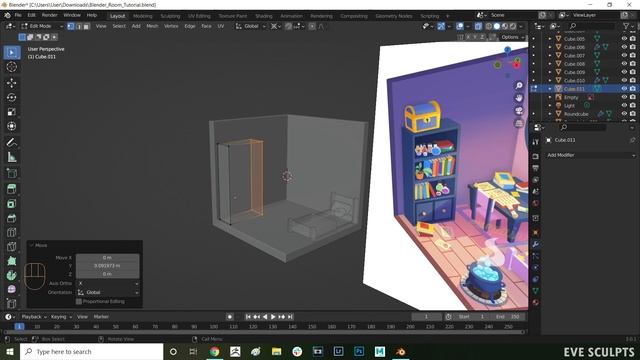This screenshot has width=640, height=360.
Task: Open the Modifier properties wrench tab
Action: (x=536, y=244)
